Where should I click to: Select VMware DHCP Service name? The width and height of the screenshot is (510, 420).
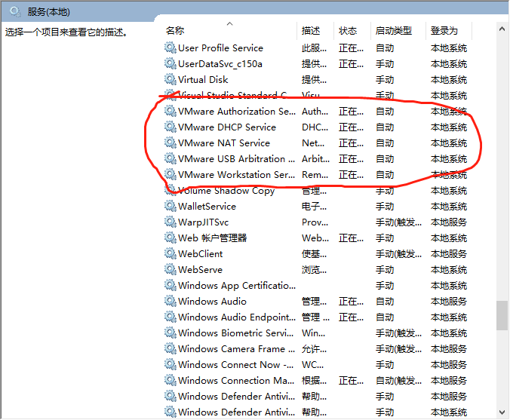coord(227,127)
